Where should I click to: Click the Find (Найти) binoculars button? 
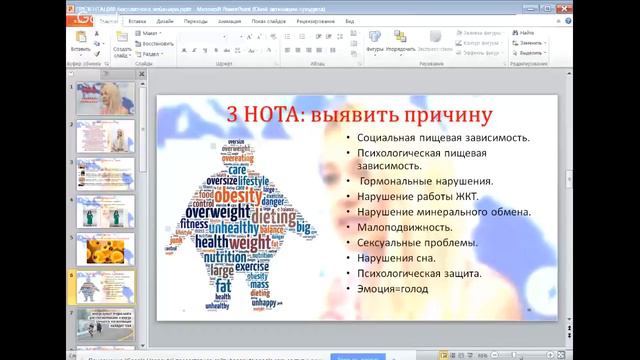coord(523,33)
